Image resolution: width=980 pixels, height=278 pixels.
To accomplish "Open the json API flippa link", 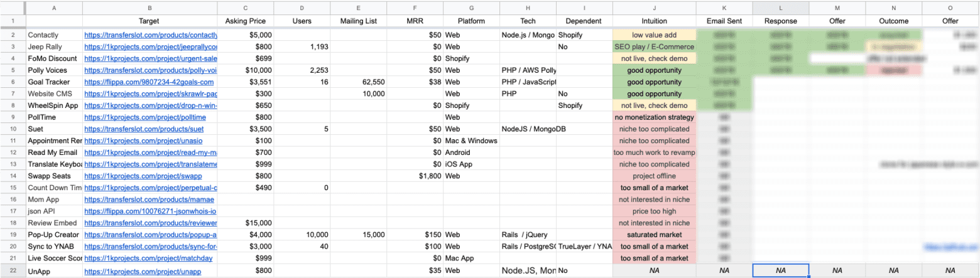I will (x=150, y=211).
